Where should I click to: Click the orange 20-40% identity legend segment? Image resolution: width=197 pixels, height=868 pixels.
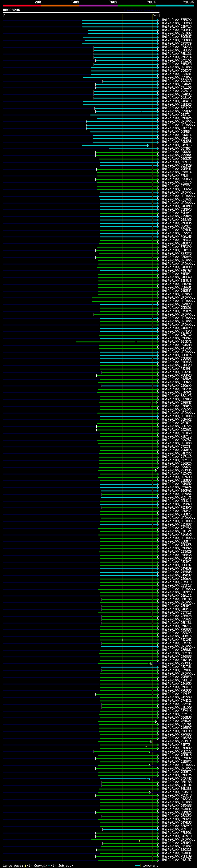click(60, 6)
